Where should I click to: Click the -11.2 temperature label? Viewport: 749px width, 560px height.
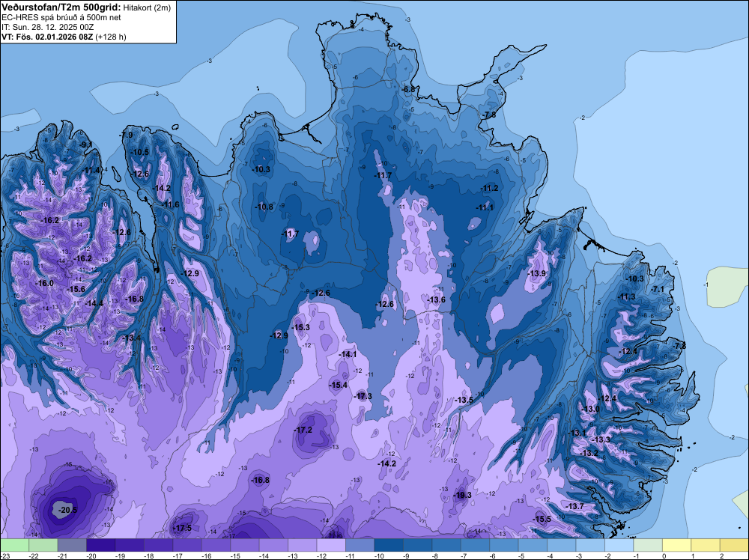[490, 188]
